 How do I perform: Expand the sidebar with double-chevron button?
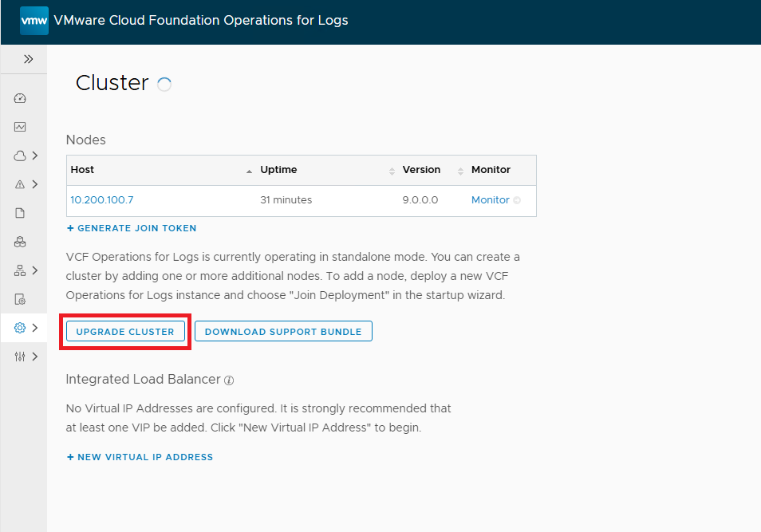[x=28, y=59]
